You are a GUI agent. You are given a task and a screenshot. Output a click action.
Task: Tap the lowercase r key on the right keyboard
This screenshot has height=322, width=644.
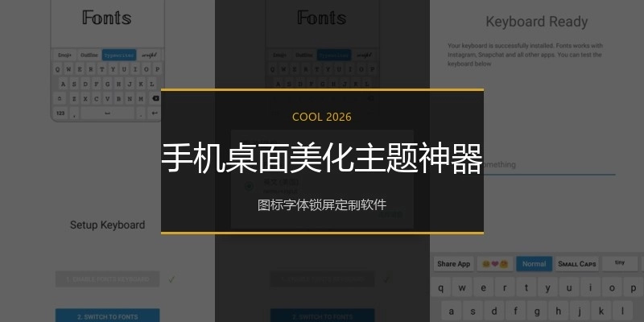(505, 288)
